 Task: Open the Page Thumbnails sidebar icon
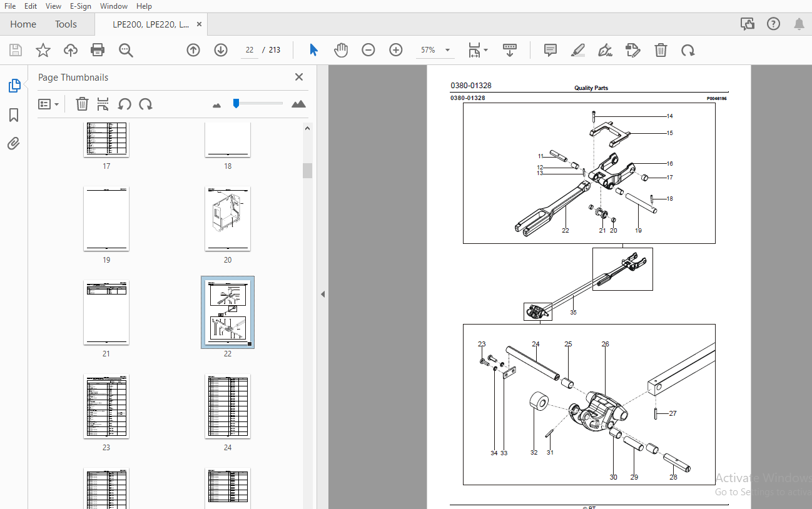point(14,86)
